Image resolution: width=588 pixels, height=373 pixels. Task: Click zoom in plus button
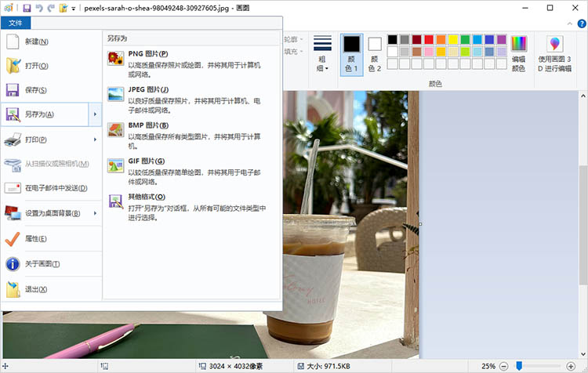571,366
